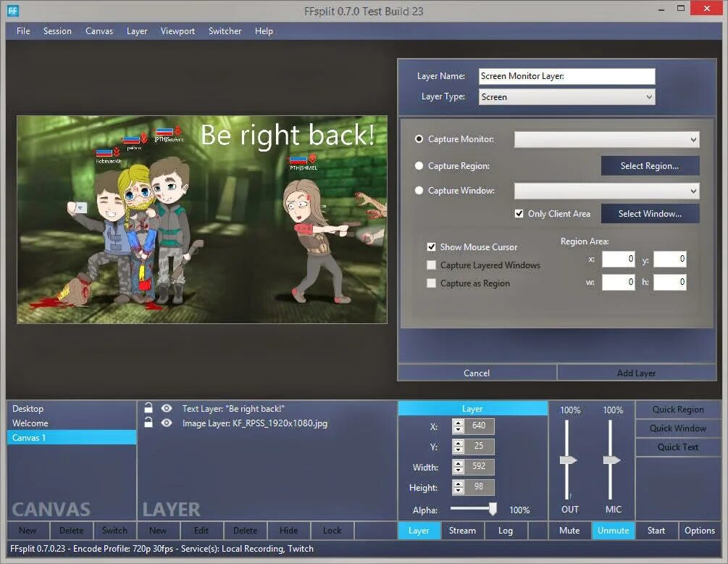Enable Capture Layered Windows checkbox
Screen dimensions: 728x564
pos(431,265)
